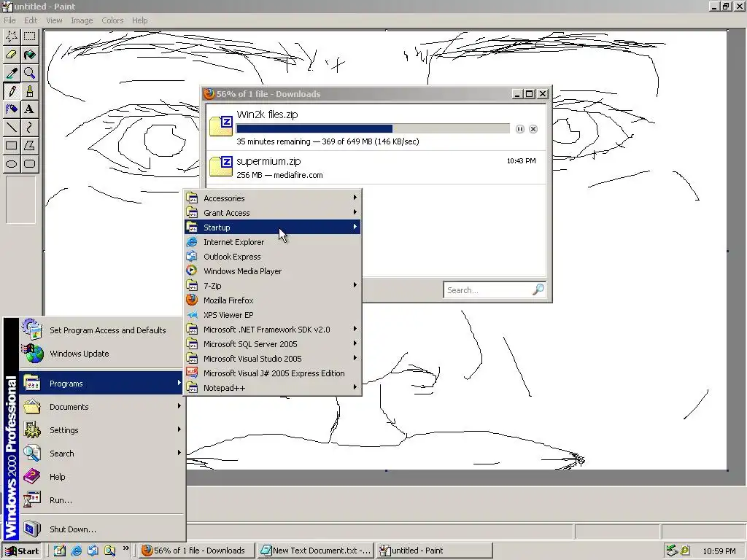Select the Curve tool in Paint
The height and width of the screenshot is (560, 747).
29,127
